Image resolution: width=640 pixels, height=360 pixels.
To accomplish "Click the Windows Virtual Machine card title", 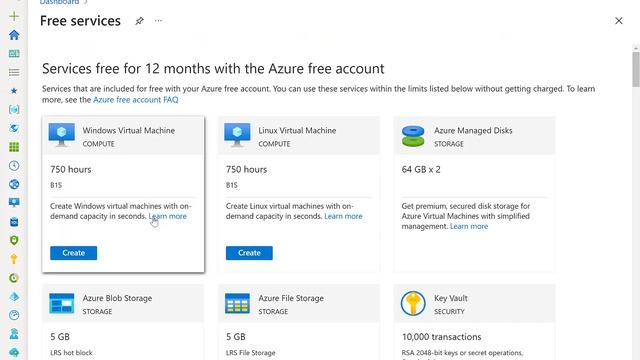I will coord(129,131).
